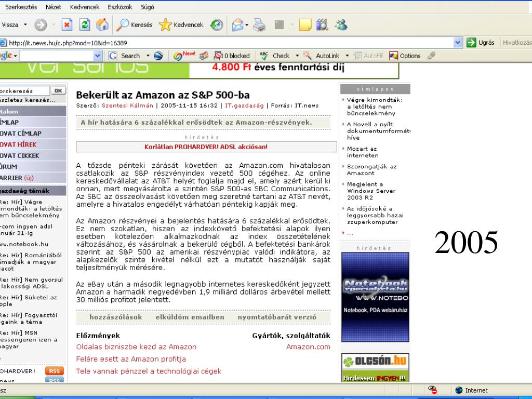Open the Kedvencek menu
Image resolution: width=532 pixels, height=399 pixels.
(85, 7)
